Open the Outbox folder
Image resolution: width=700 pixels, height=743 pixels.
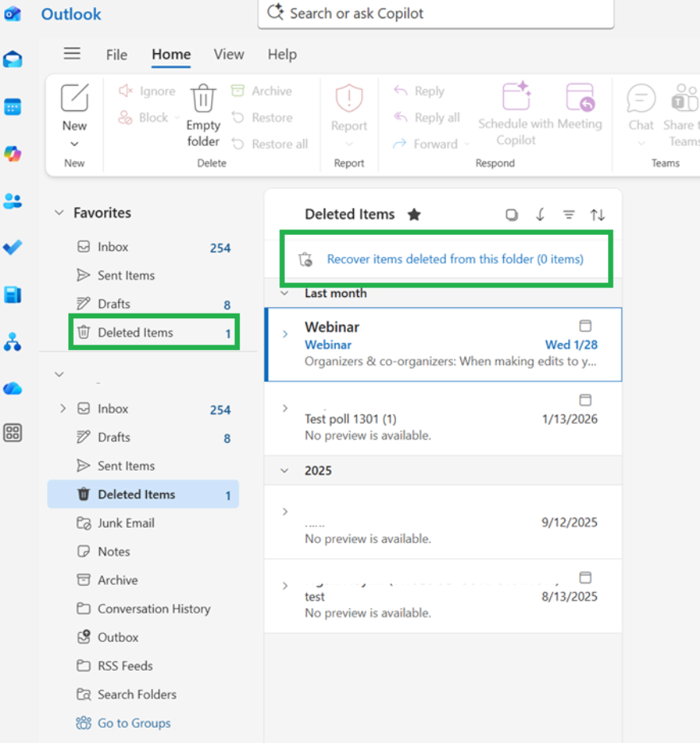tap(143, 637)
